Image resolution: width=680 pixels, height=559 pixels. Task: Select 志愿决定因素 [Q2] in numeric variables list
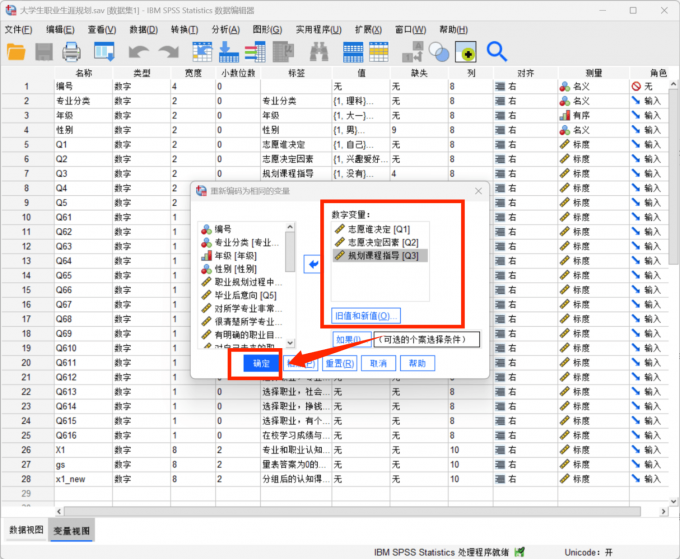[x=379, y=242]
